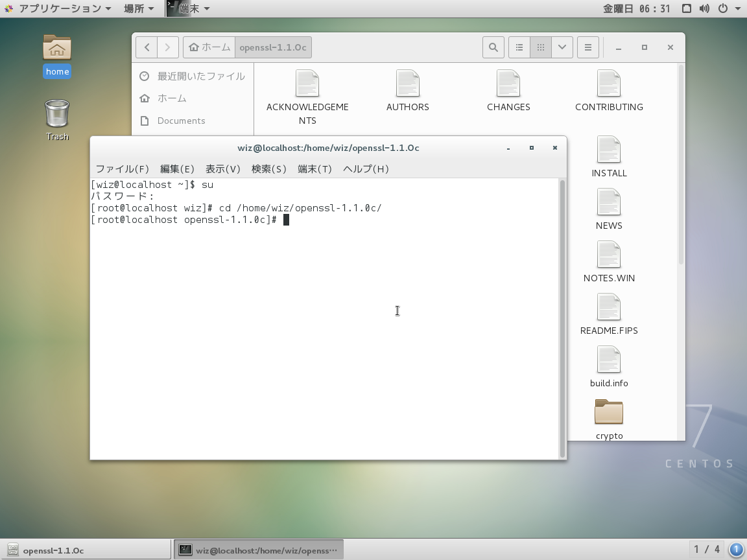Select the crypto folder
The image size is (747, 560).
tap(609, 419)
